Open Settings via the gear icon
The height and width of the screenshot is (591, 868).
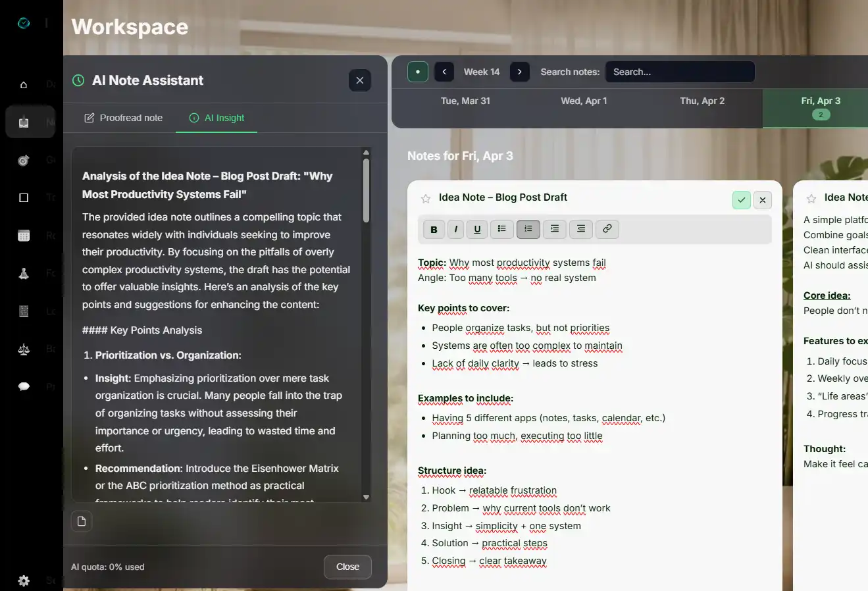point(24,580)
